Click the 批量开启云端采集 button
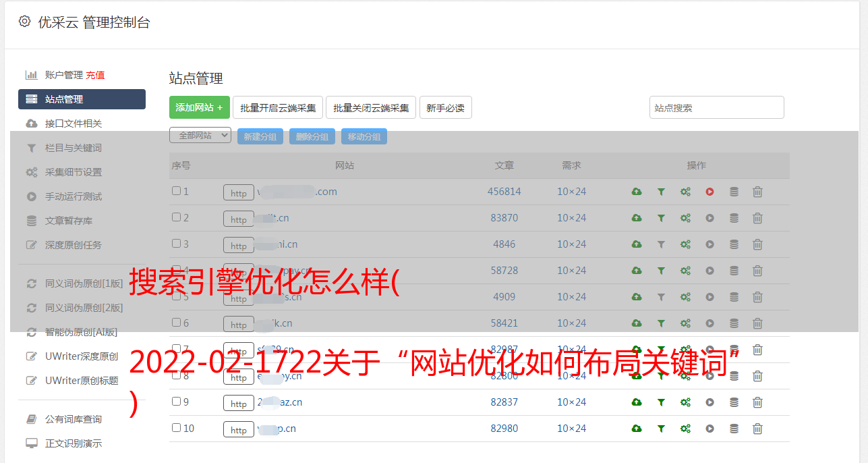Screen dimensions: 868x463 (x=278, y=107)
